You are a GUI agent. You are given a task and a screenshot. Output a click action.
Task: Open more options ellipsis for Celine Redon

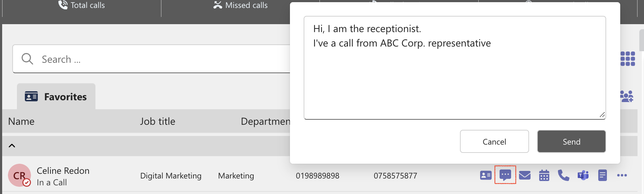pos(622,176)
